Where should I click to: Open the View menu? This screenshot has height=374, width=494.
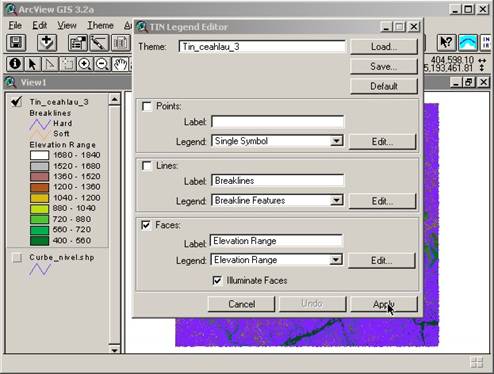pos(67,25)
